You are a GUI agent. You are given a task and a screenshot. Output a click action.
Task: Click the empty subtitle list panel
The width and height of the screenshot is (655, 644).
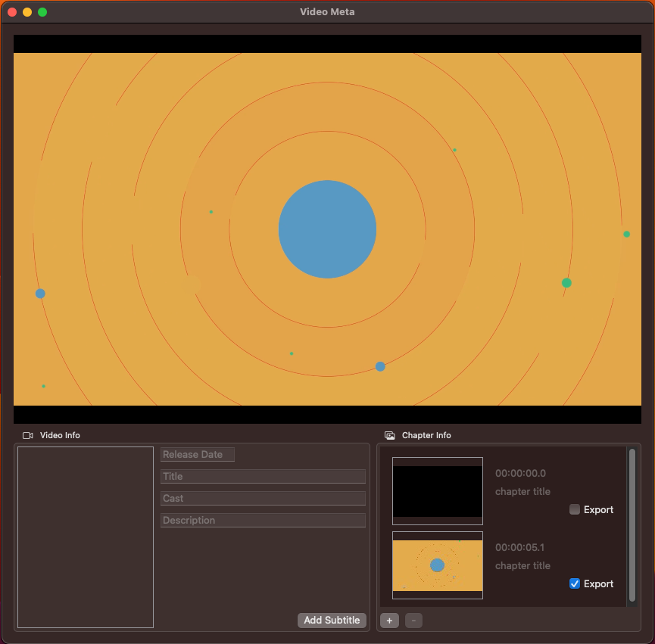85,537
